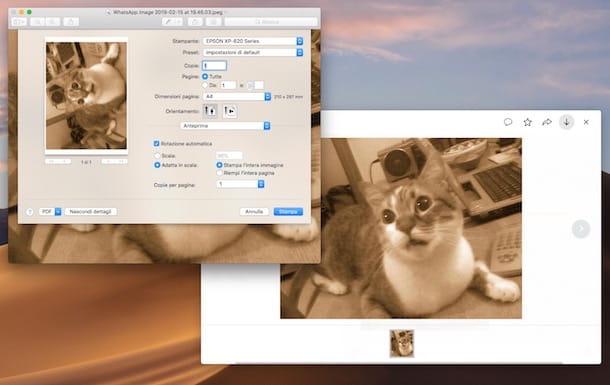Open the PDF dropdown menu
The width and height of the screenshot is (610, 385).
tap(50, 212)
